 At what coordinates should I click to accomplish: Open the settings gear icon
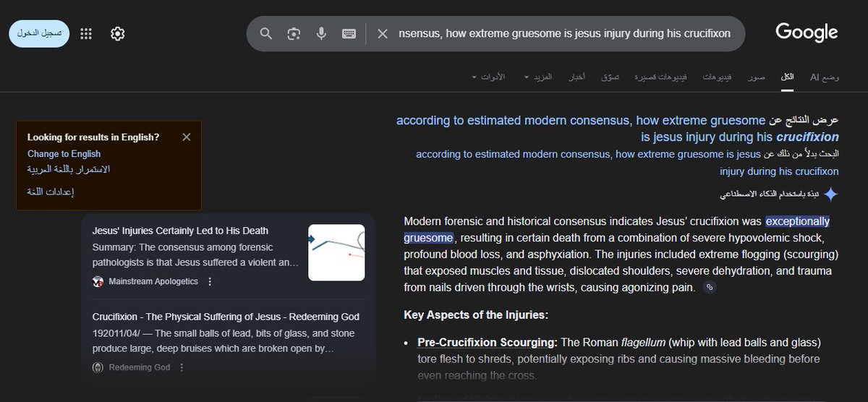point(118,34)
